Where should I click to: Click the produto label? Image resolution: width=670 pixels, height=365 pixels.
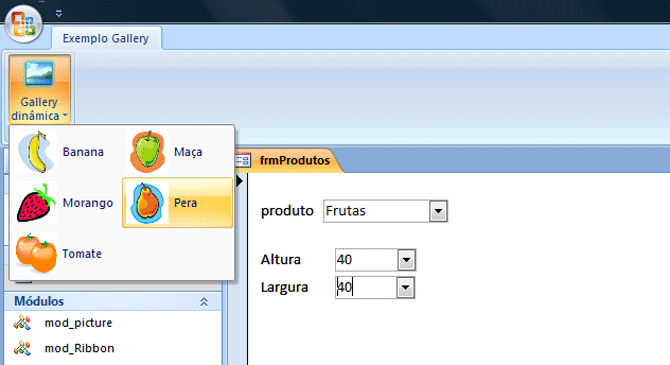[287, 211]
